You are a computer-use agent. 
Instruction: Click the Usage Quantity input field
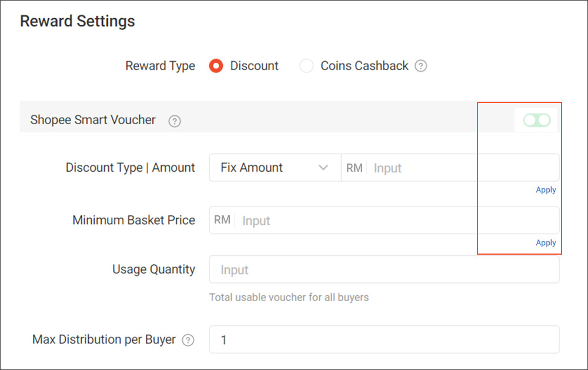(384, 269)
